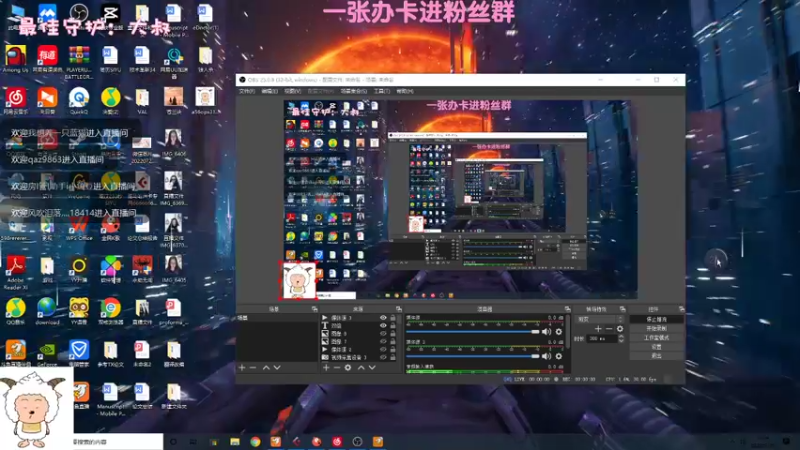
Task: Pop out the sources dock panel
Action: [398, 309]
